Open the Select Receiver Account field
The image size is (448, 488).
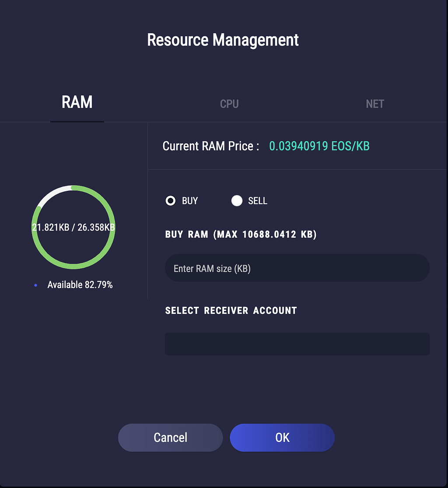click(x=297, y=344)
